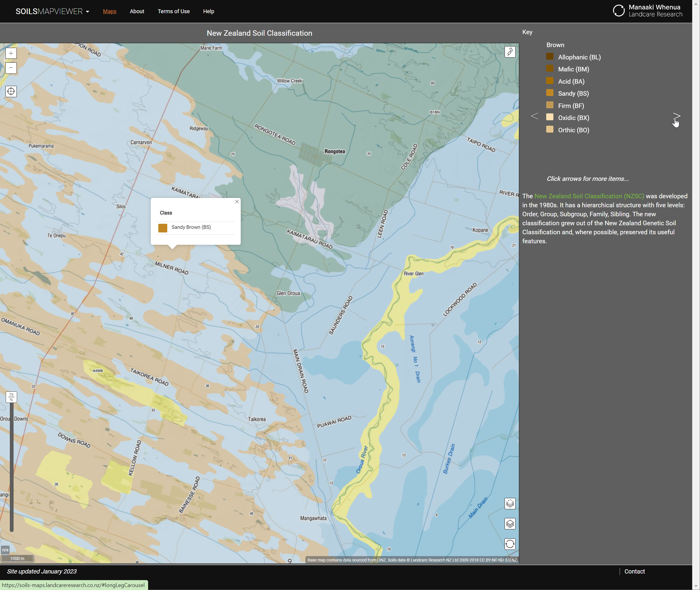Click the Sandy Brown (BS) popup swatch
Screen dimensions: 700x590
[162, 228]
